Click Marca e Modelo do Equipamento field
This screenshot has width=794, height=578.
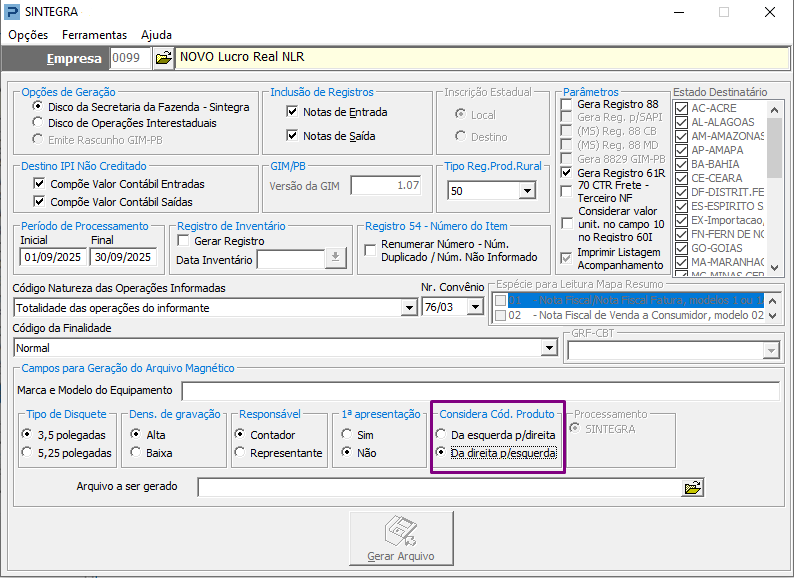pos(480,390)
